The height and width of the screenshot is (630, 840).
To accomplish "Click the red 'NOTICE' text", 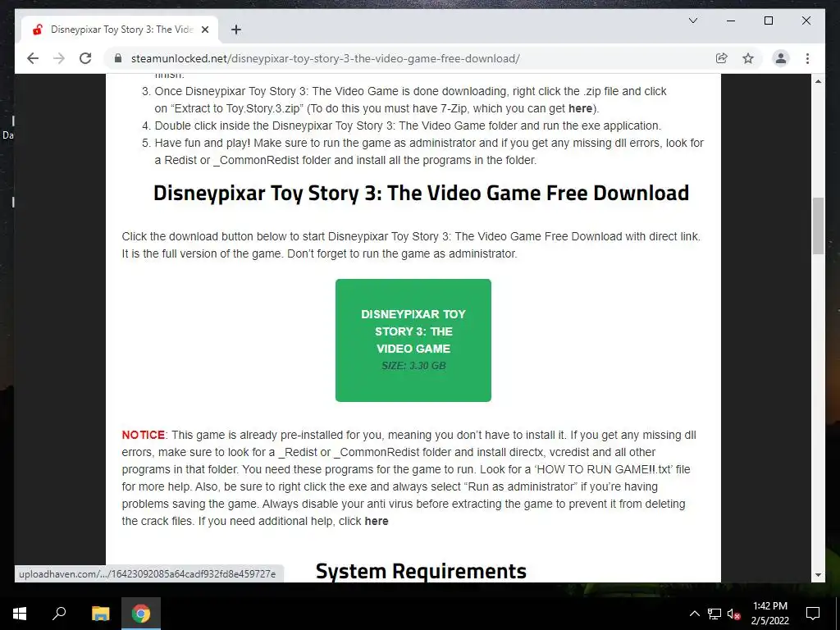I will coord(143,435).
